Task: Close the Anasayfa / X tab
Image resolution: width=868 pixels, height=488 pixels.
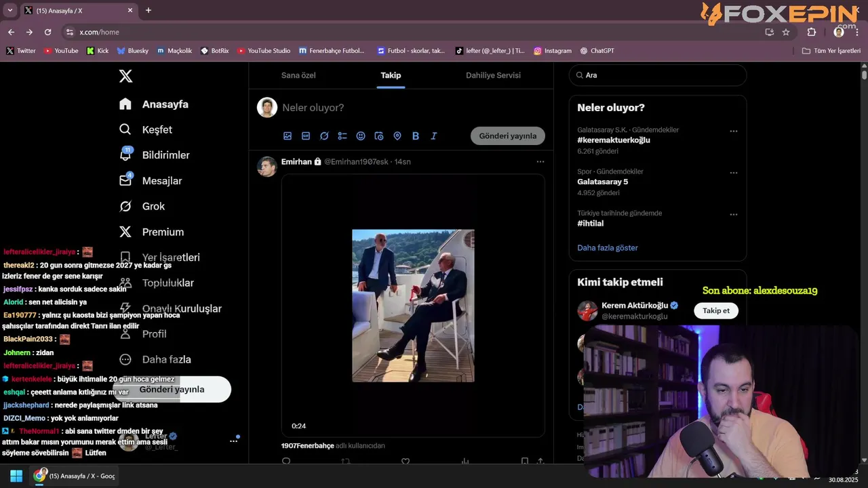Action: click(130, 10)
